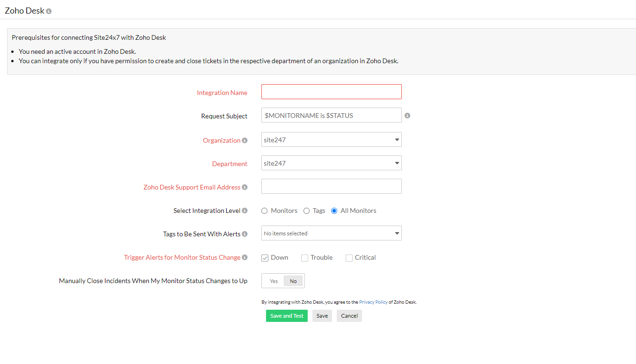Click info icon next to Trigger Alerts label

pos(244,257)
